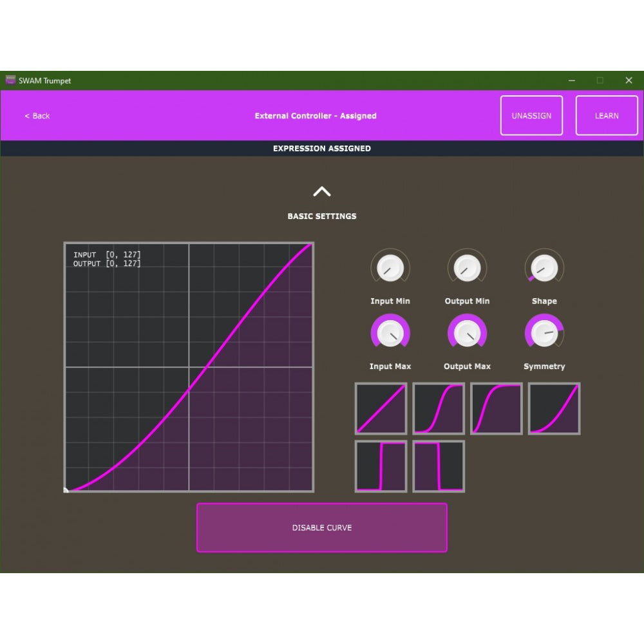Expand options via the Shape knob

[544, 267]
